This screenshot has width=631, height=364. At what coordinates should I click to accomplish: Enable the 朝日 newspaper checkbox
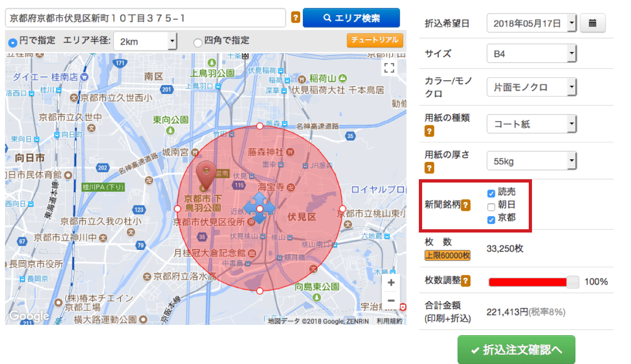tap(491, 206)
